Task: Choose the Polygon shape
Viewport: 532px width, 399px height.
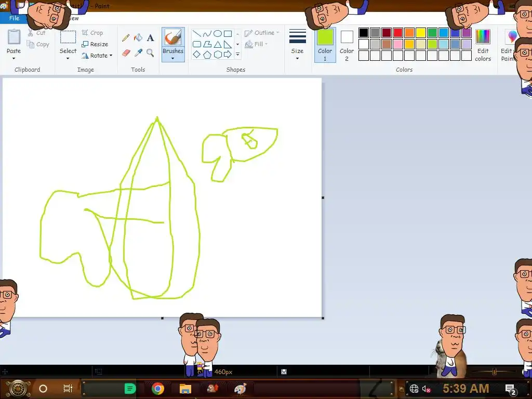Action: point(207,44)
